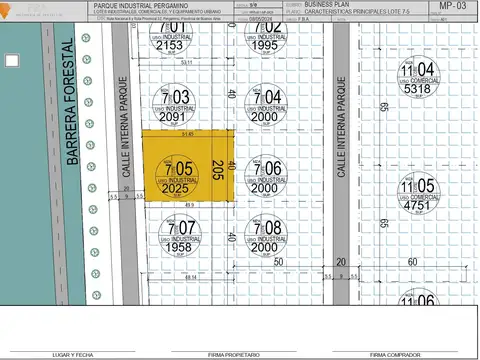Select the commercial lot 11-05 circle marker
The width and height of the screenshot is (480, 360).
(x=419, y=193)
